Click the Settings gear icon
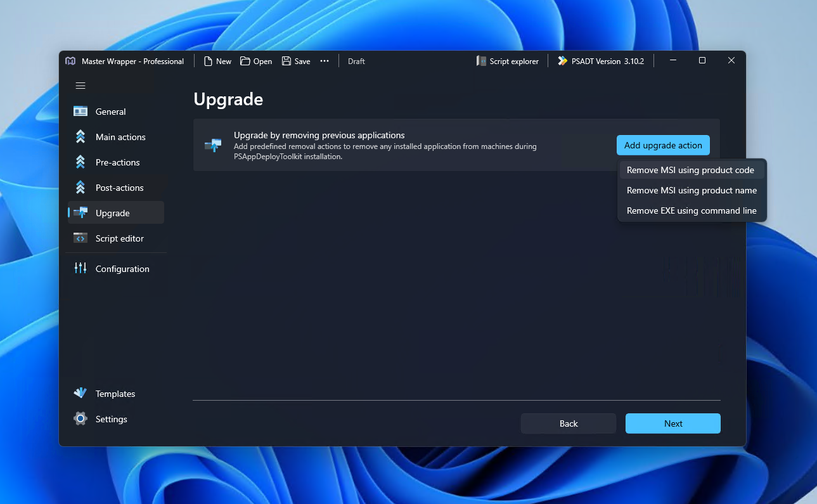Screen dimensions: 817x504 click(80, 418)
